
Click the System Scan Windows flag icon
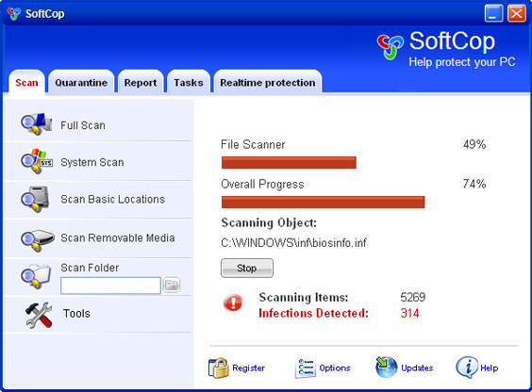tap(36, 161)
